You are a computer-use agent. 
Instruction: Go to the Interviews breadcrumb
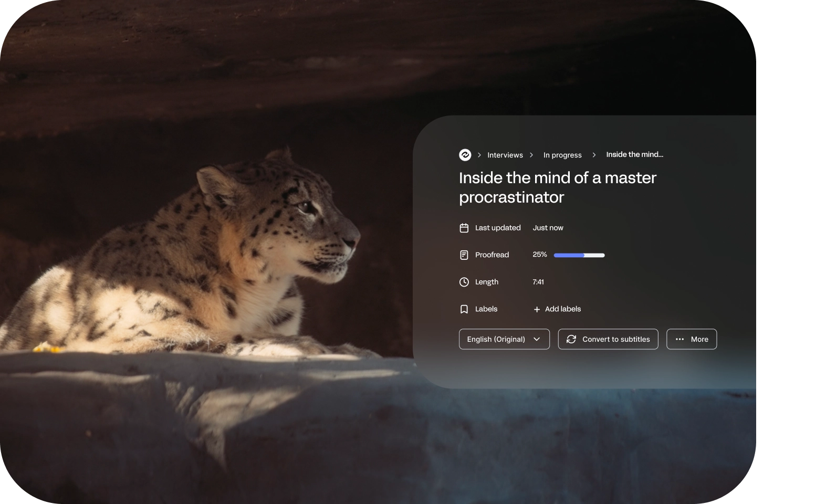(505, 155)
